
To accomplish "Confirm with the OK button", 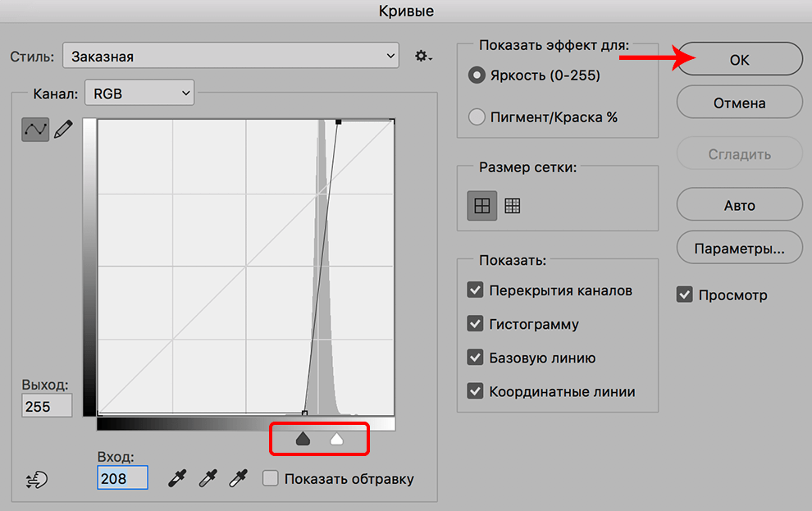I will 740,60.
